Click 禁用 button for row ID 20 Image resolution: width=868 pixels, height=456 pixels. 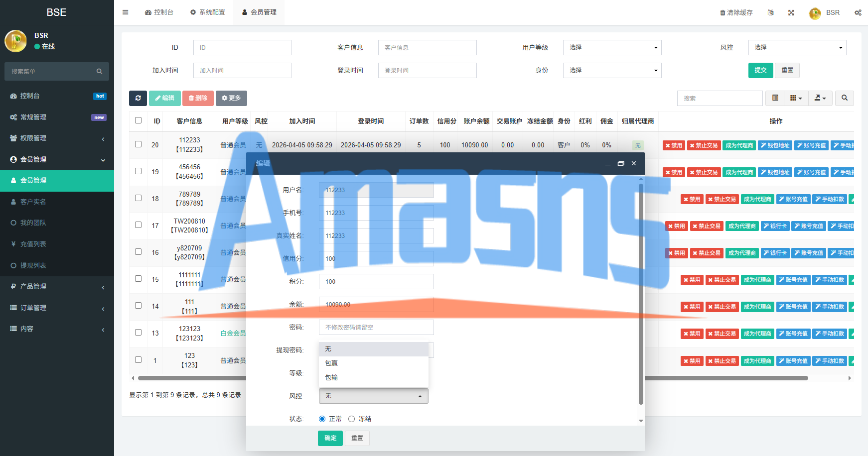674,145
